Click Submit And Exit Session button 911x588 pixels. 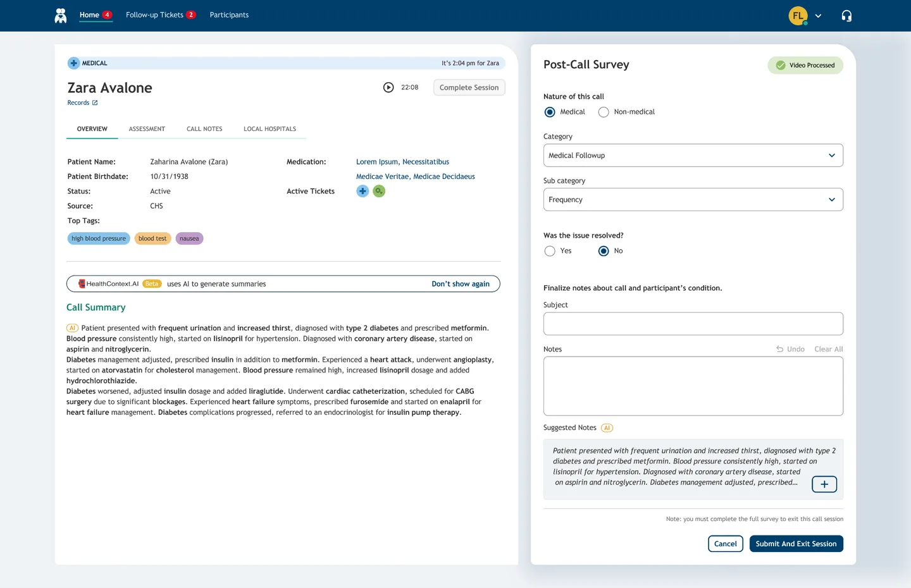coord(796,544)
